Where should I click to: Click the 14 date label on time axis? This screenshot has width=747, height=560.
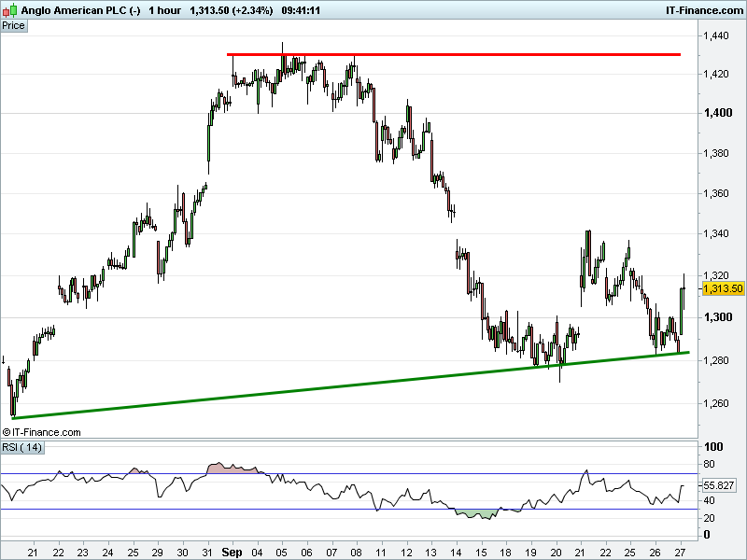tap(456, 553)
